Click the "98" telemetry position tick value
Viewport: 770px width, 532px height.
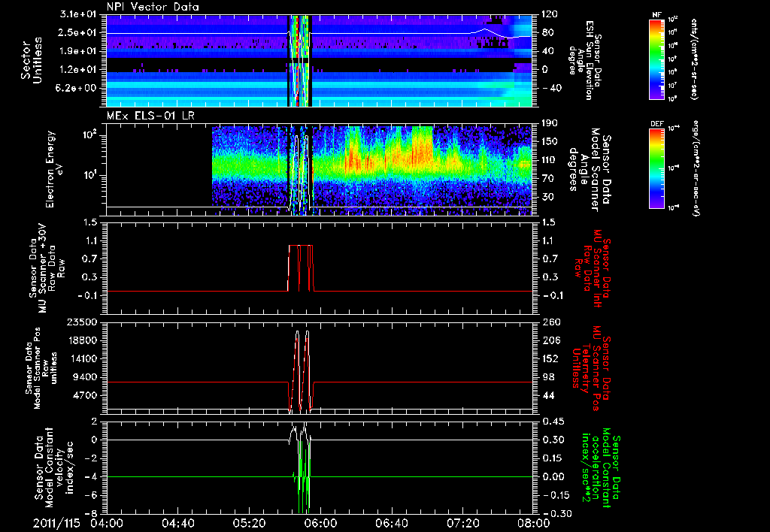pos(548,377)
